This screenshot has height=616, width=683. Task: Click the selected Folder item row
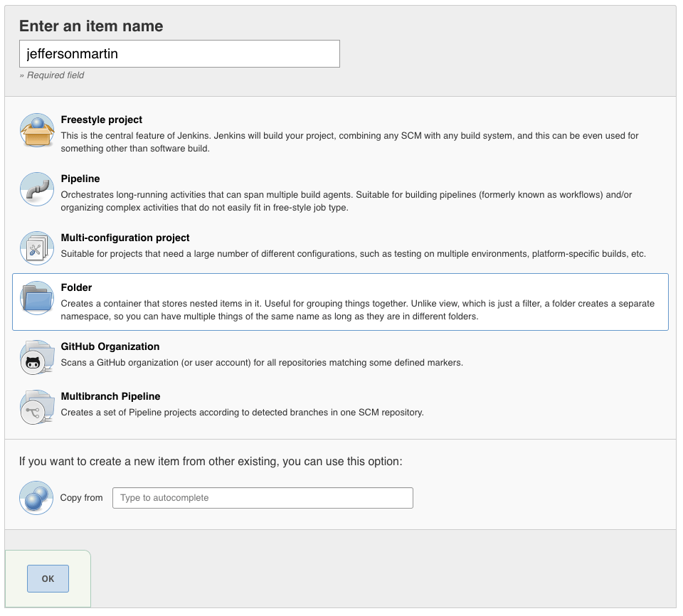341,299
